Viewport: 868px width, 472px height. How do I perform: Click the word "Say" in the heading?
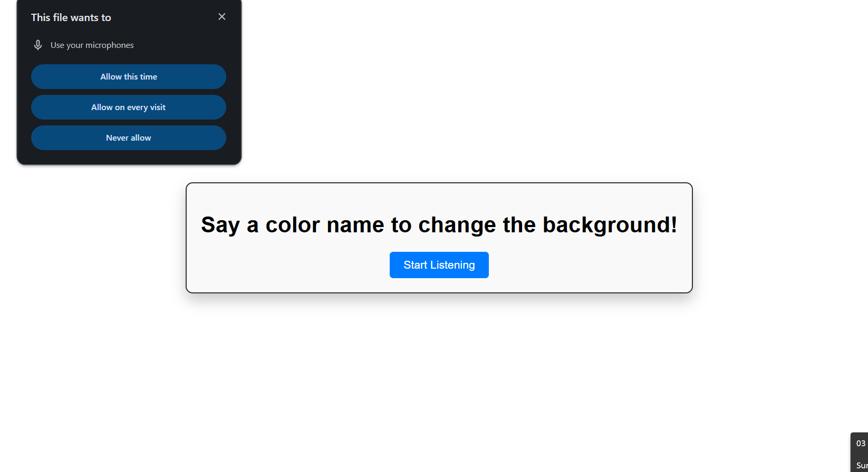coord(220,225)
